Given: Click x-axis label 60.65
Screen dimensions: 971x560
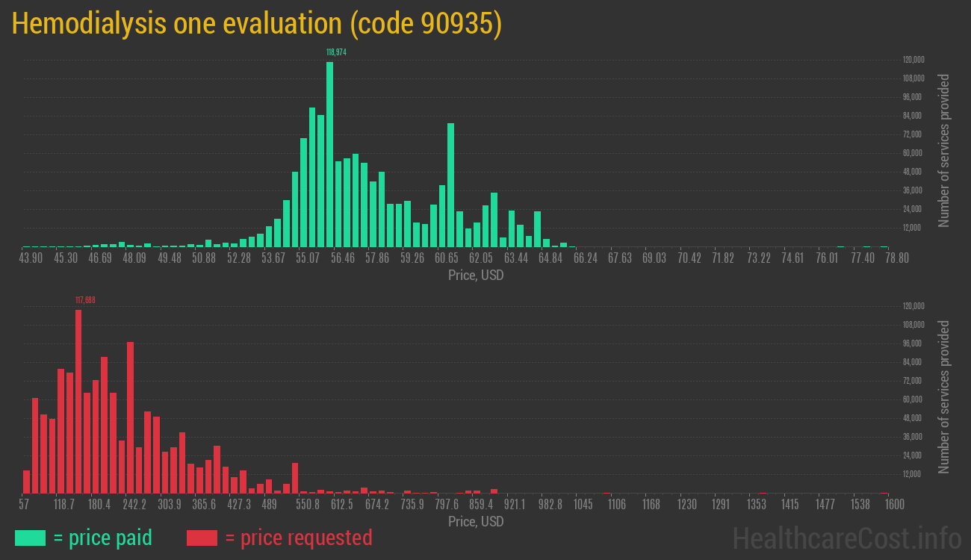Looking at the screenshot, I should tap(447, 258).
